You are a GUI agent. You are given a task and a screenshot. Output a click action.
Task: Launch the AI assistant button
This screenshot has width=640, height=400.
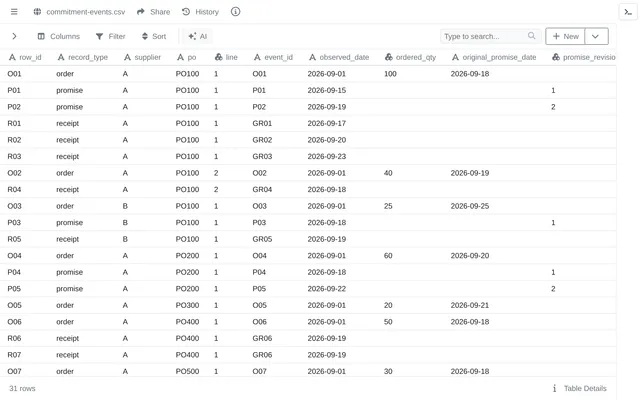[x=198, y=36]
